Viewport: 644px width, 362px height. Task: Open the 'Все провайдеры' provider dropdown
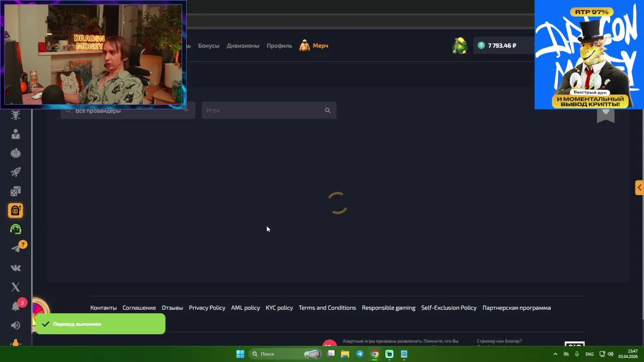(x=128, y=110)
